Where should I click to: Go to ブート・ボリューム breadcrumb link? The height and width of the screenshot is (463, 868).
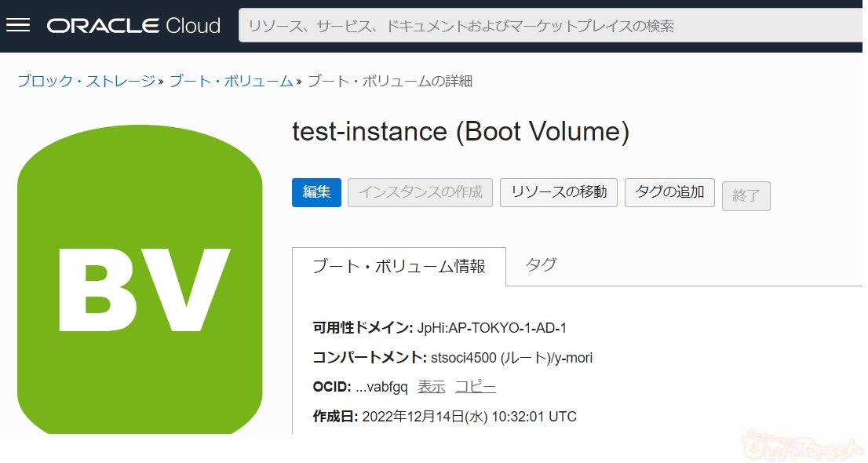pyautogui.click(x=231, y=82)
